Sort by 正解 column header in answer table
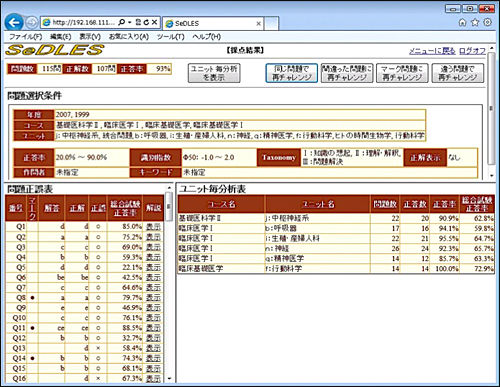The height and width of the screenshot is (387, 500). coord(77,208)
